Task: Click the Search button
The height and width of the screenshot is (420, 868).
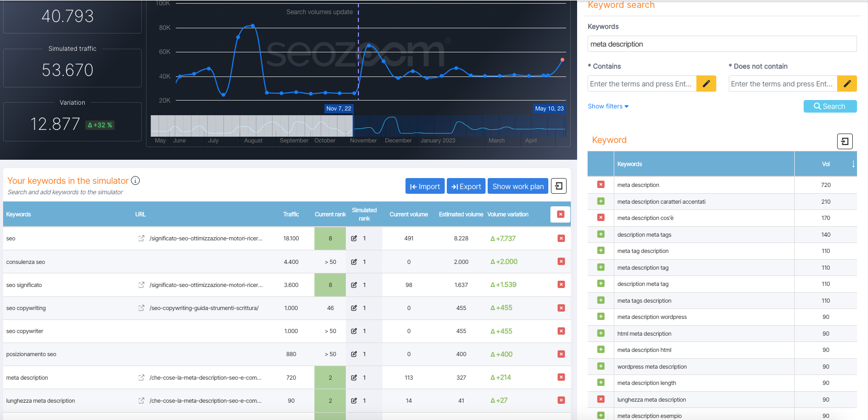Action: (830, 106)
